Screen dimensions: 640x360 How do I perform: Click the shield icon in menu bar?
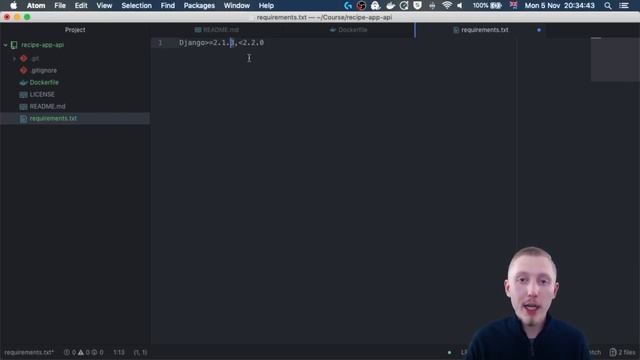point(417,5)
